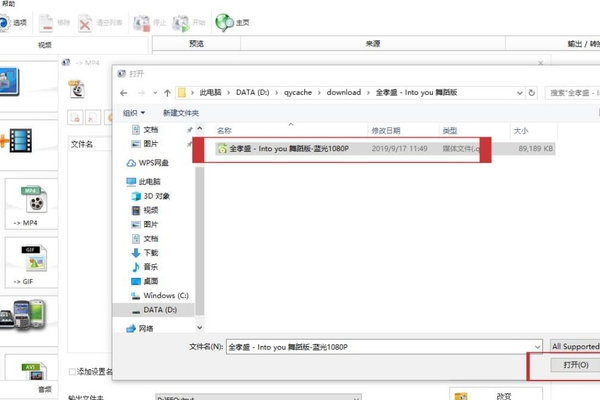Image resolution: width=600 pixels, height=400 pixels.
Task: Click qycache in the address breadcrumb
Action: click(298, 92)
